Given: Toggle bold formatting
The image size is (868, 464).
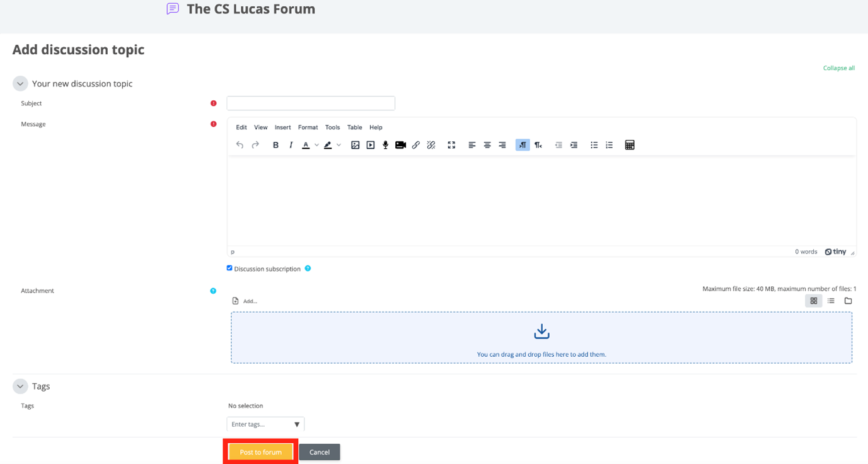Looking at the screenshot, I should (x=275, y=145).
